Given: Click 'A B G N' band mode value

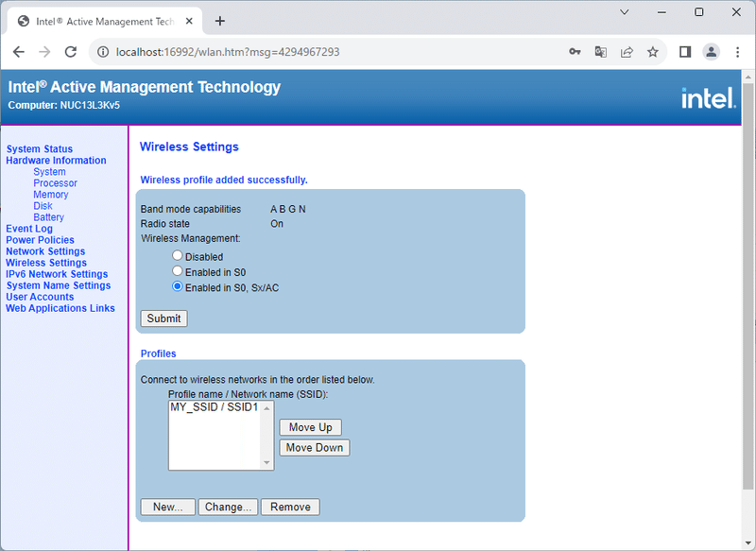Looking at the screenshot, I should (288, 209).
